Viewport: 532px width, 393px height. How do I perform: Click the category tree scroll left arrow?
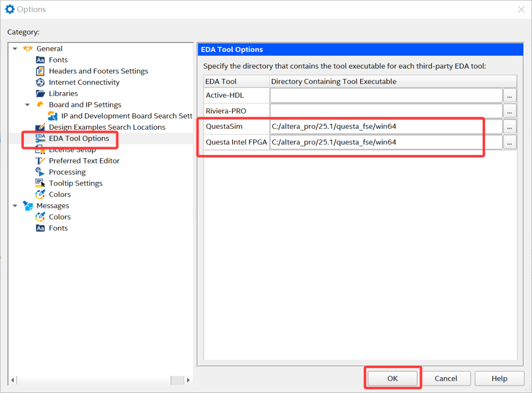click(12, 380)
